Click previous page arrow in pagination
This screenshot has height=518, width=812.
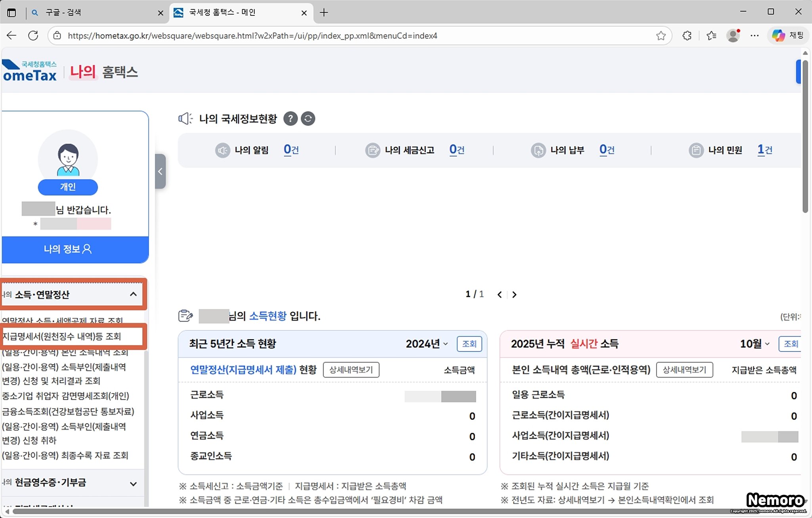[x=500, y=295]
